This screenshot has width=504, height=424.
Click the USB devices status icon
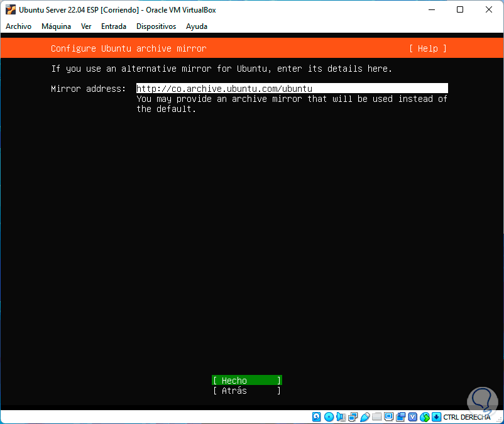point(365,417)
